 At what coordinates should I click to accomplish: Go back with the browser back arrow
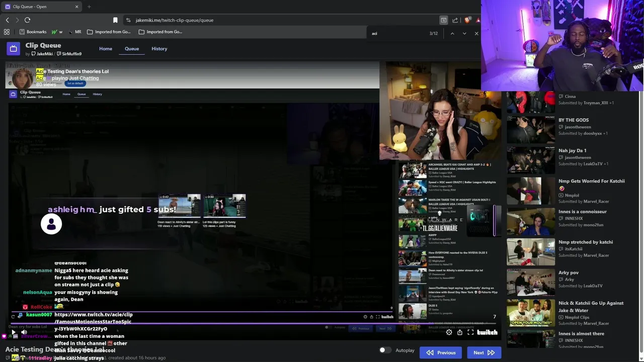[7, 20]
